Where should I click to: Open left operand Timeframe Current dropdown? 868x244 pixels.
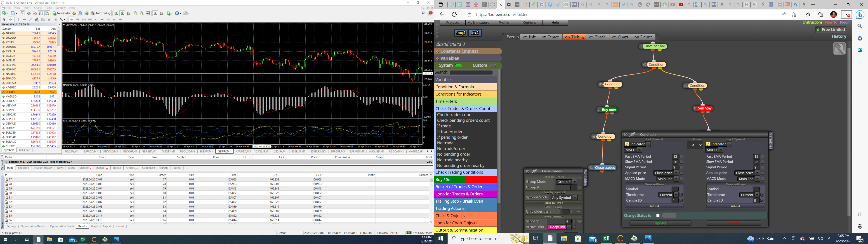click(669, 195)
